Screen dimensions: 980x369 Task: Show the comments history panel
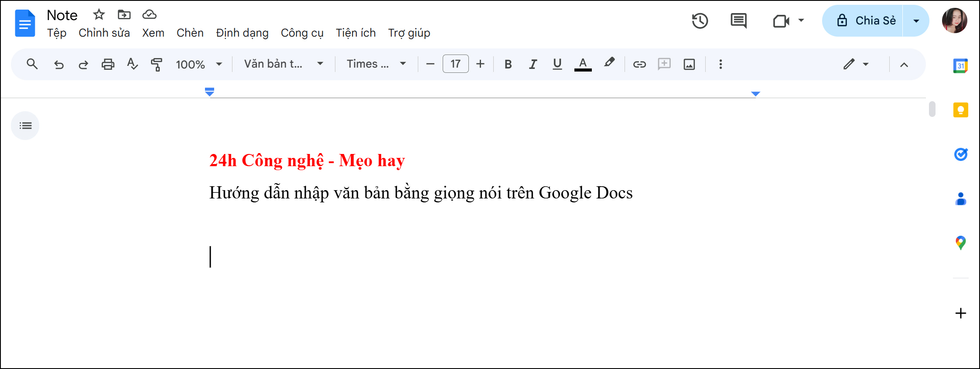(738, 21)
